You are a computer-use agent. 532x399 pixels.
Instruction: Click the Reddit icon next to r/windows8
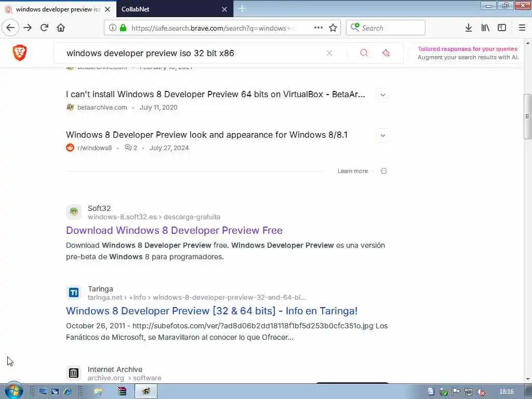(x=70, y=148)
